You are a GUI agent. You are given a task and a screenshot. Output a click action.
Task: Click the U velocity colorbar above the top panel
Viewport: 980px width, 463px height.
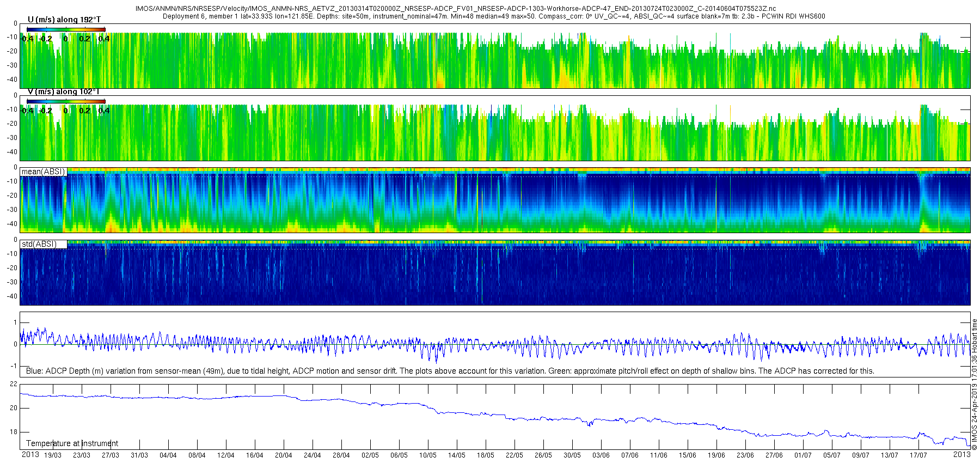click(66, 29)
